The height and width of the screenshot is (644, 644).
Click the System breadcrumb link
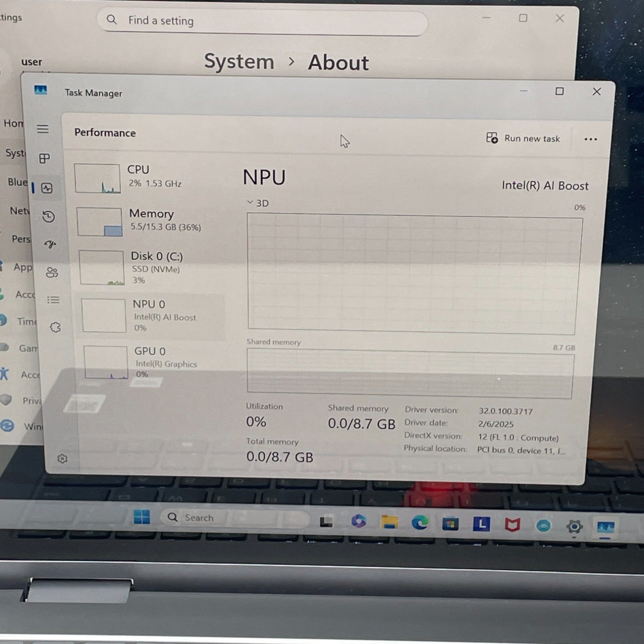(239, 61)
